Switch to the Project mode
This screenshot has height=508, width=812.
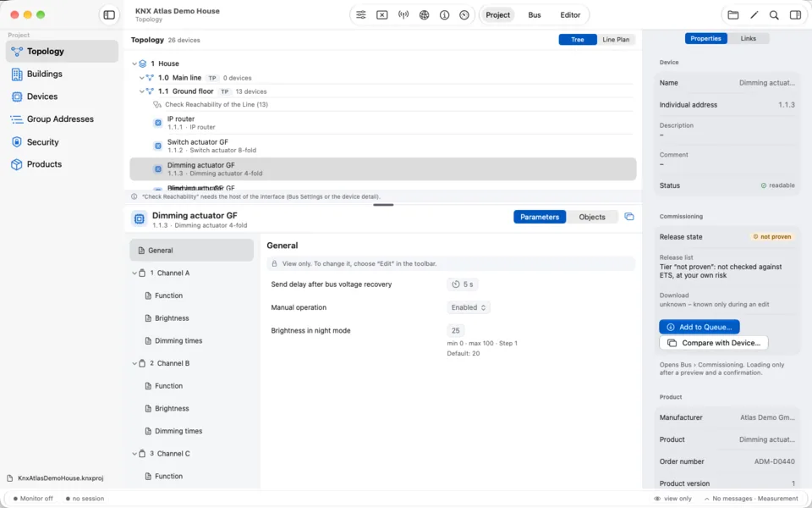[497, 15]
